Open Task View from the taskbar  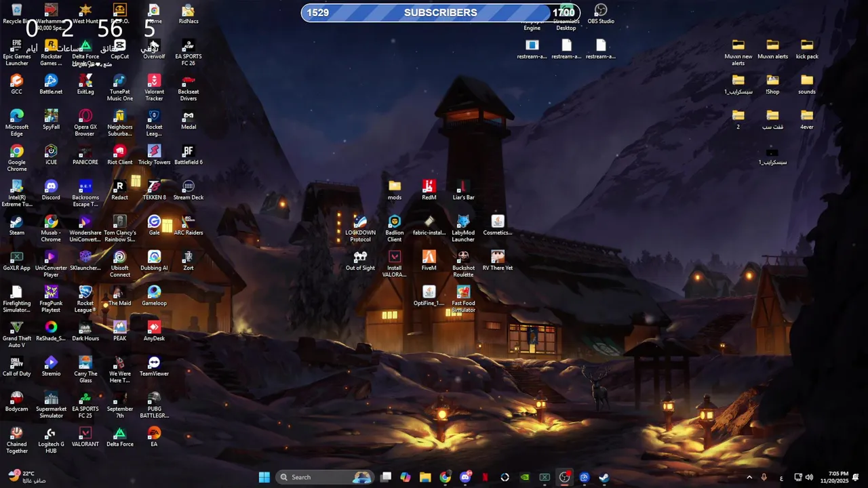coord(386,477)
